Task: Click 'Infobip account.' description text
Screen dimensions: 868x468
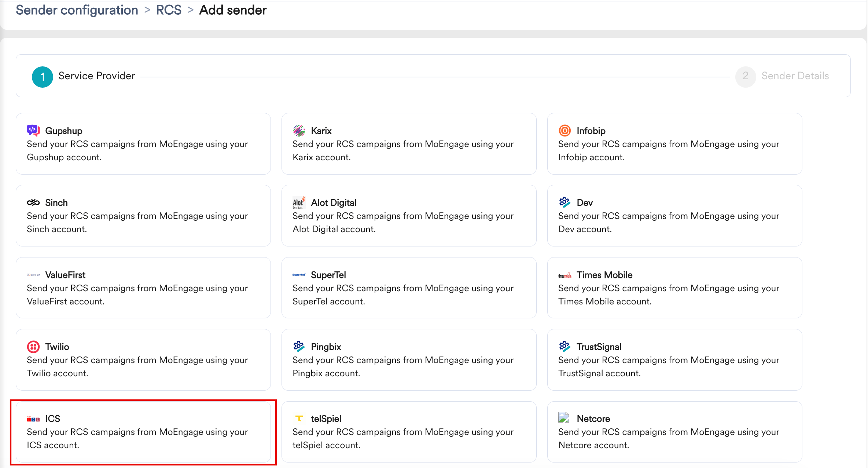Action: 591,157
